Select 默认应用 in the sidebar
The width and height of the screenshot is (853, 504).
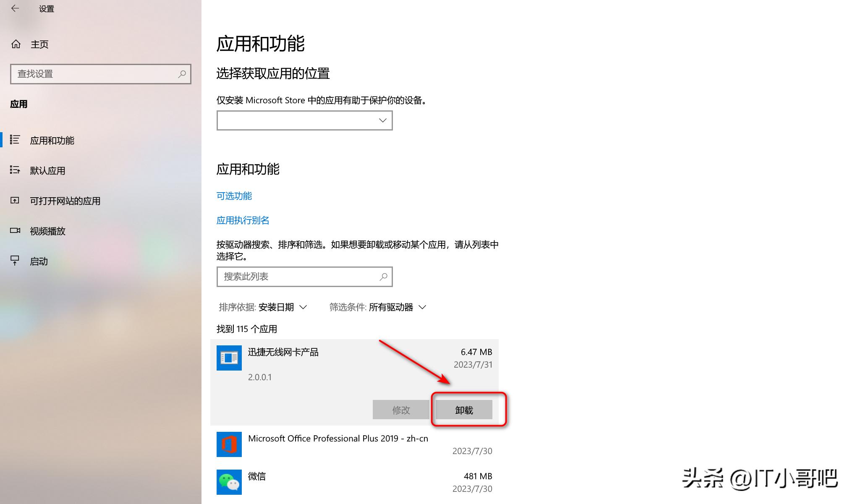[47, 170]
